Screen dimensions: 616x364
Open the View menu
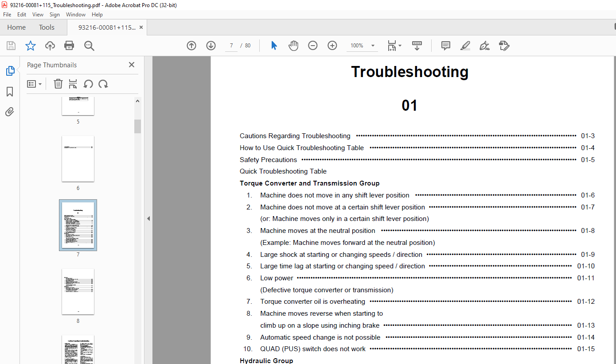point(38,15)
